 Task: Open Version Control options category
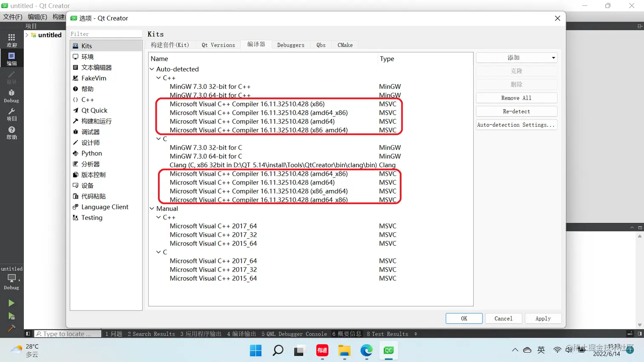tap(106, 175)
